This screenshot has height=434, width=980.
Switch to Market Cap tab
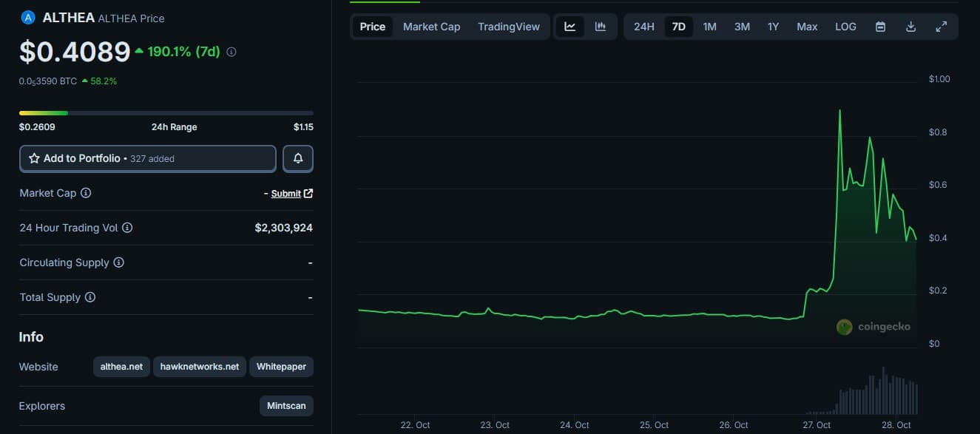(431, 27)
